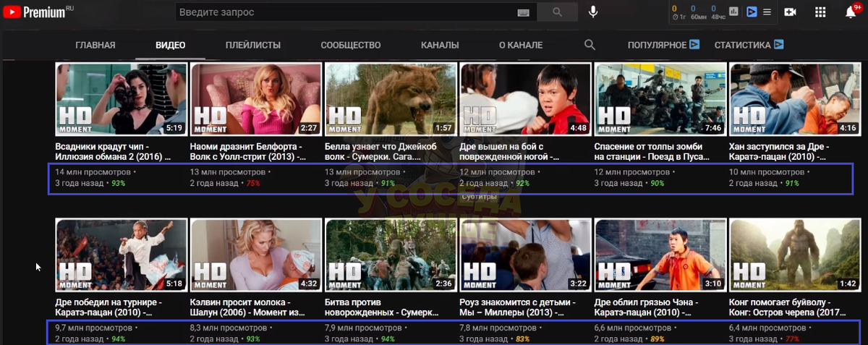Open Дре вышел на бой thumbnail
The height and width of the screenshot is (345, 868).
pos(525,99)
